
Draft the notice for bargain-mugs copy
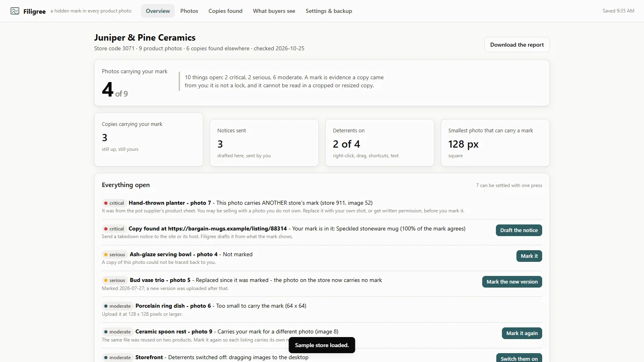pyautogui.click(x=519, y=230)
